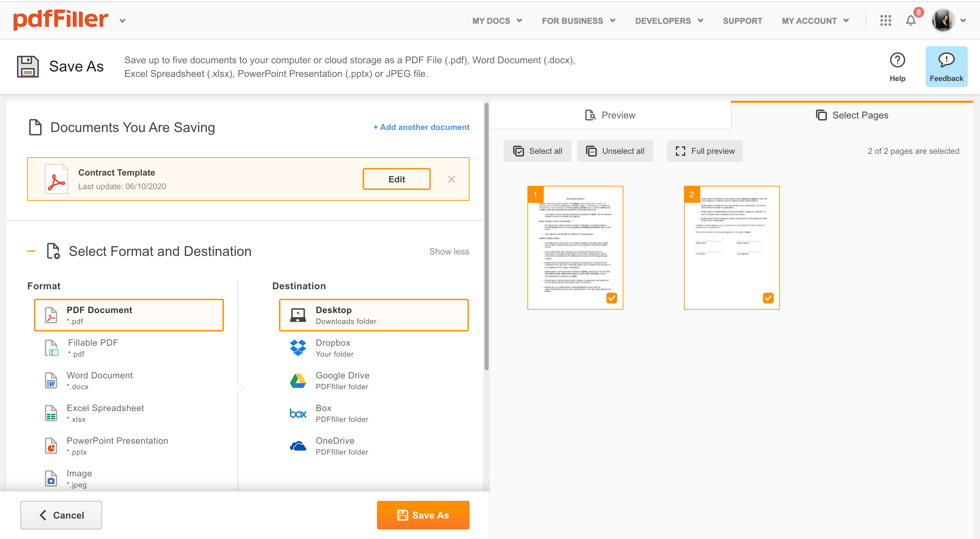This screenshot has width=980, height=539.
Task: Click Add another document link
Action: tap(421, 127)
